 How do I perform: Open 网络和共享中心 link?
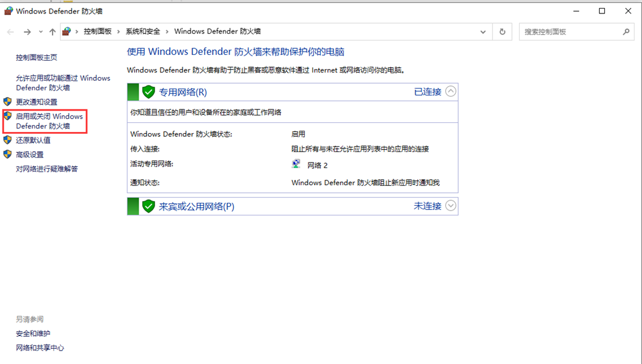(x=40, y=348)
